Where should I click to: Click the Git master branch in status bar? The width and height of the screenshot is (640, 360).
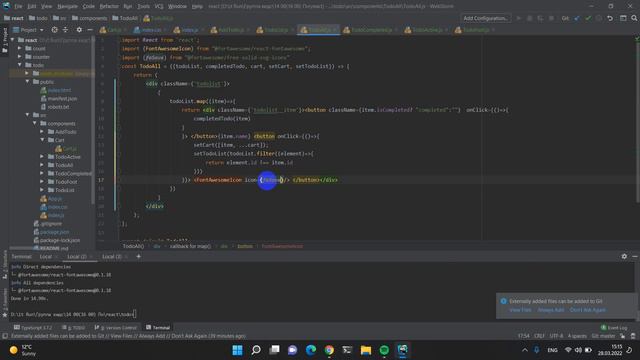pyautogui.click(x=603, y=336)
